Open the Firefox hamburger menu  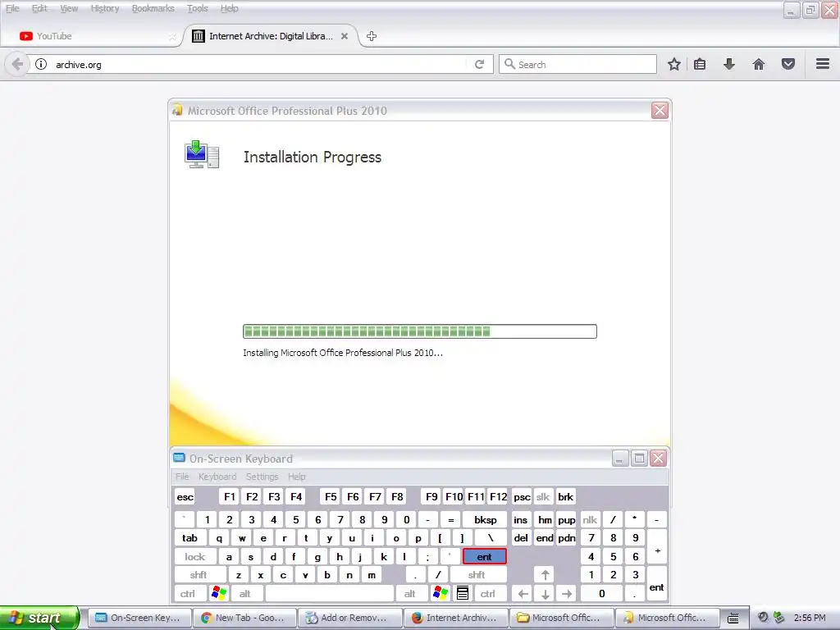tap(823, 64)
